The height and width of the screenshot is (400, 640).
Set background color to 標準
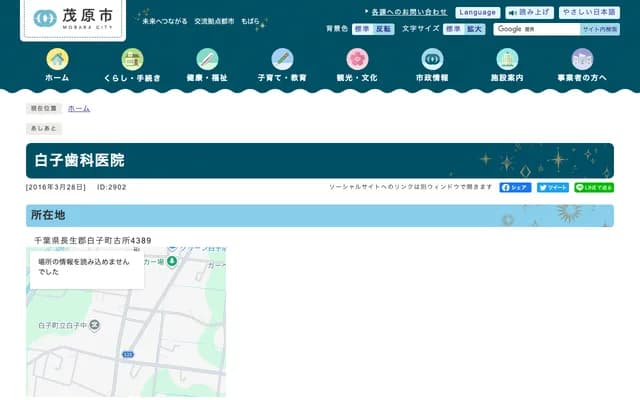point(362,29)
